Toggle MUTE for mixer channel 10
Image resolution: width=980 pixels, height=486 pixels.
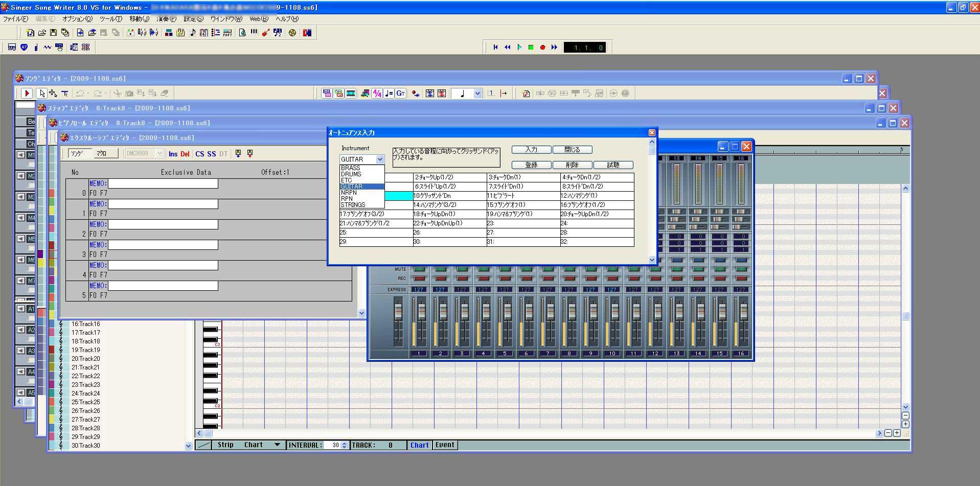tap(612, 269)
